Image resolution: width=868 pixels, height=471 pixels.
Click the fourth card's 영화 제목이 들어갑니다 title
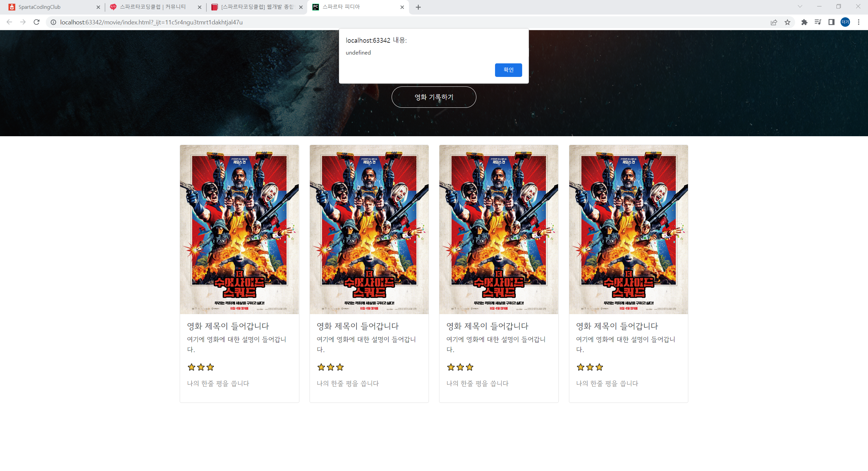pyautogui.click(x=617, y=326)
